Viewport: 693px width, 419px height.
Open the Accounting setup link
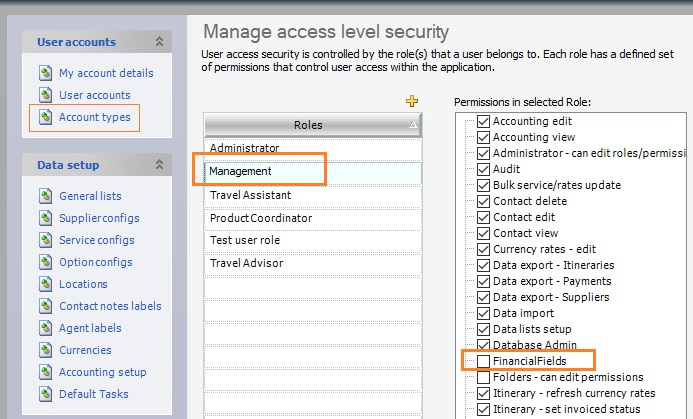tap(102, 372)
